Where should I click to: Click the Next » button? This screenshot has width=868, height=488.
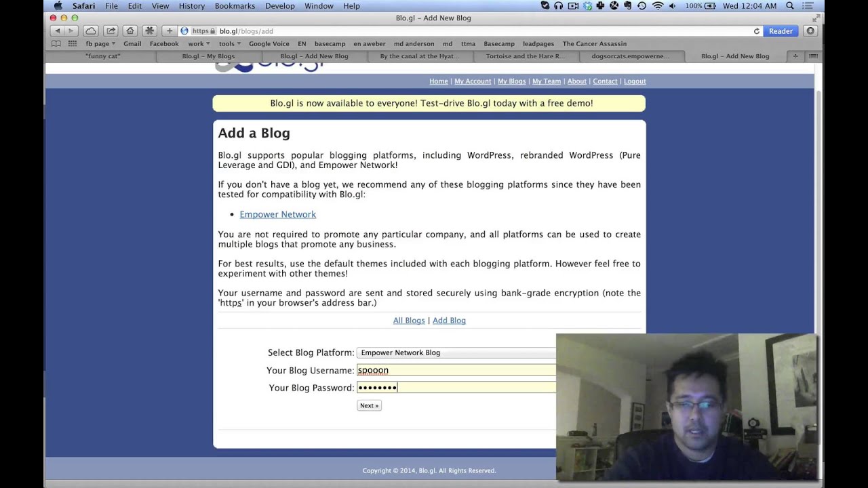369,405
